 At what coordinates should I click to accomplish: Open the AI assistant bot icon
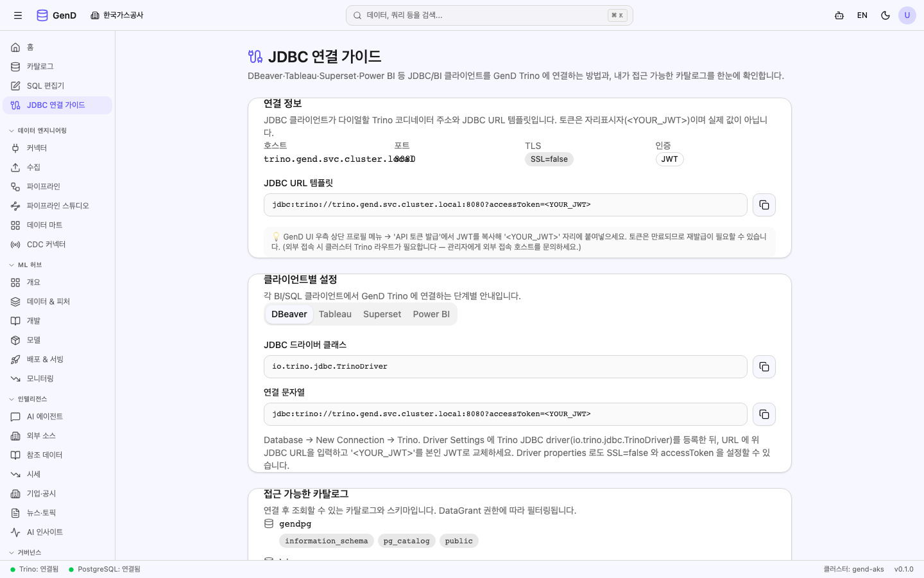point(839,15)
